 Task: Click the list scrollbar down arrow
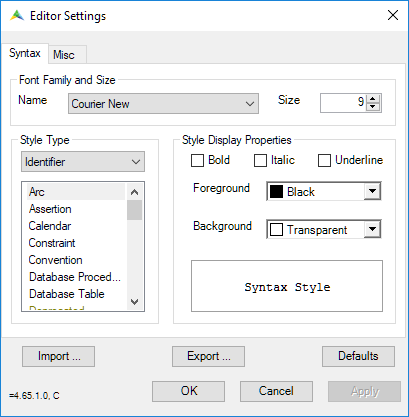[134, 302]
